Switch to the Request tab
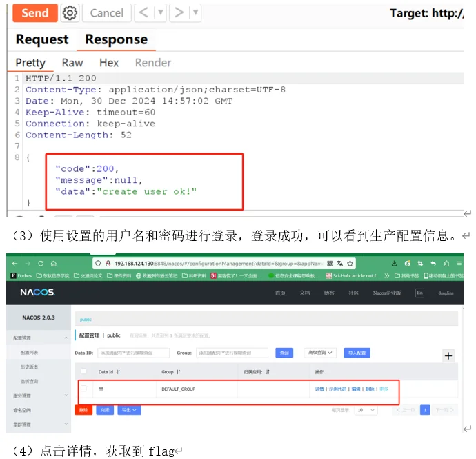The width and height of the screenshot is (476, 459). click(x=42, y=39)
